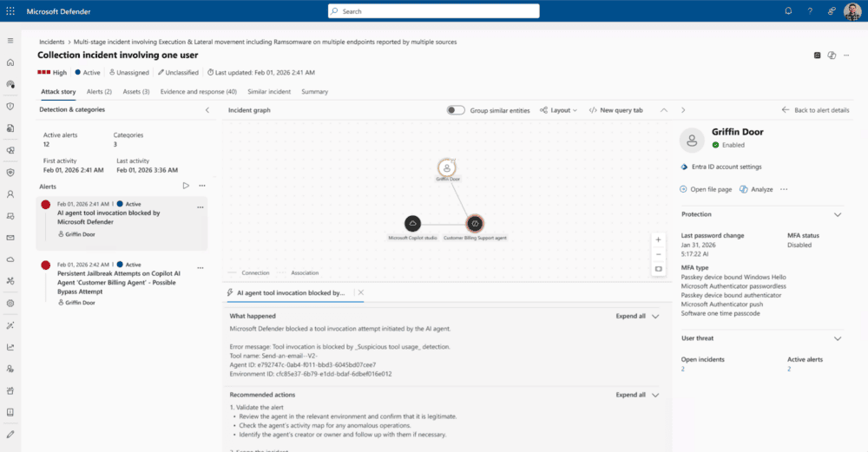This screenshot has height=452, width=868.
Task: Open the Open incidents count link
Action: [x=682, y=369]
